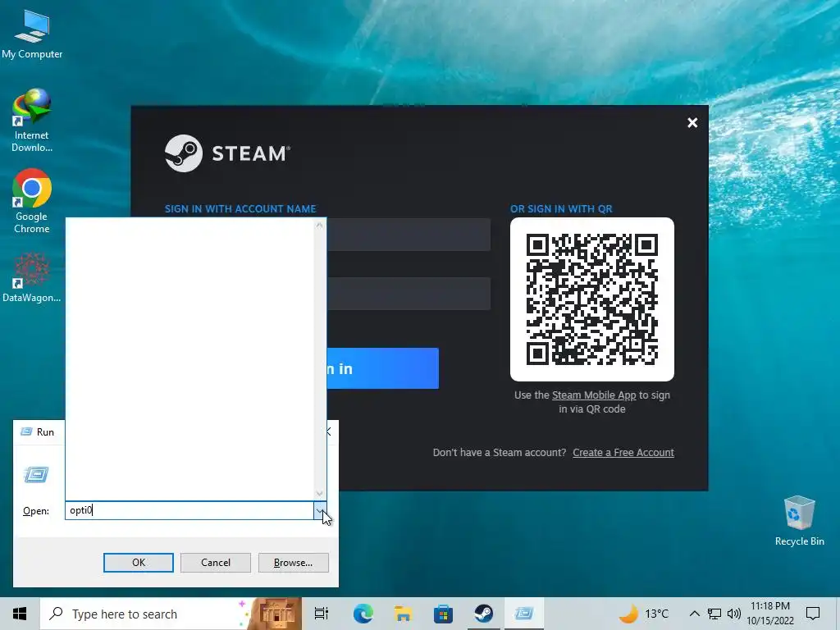Click the dropdown list scroll-down arrow
This screenshot has width=840, height=630.
click(319, 493)
